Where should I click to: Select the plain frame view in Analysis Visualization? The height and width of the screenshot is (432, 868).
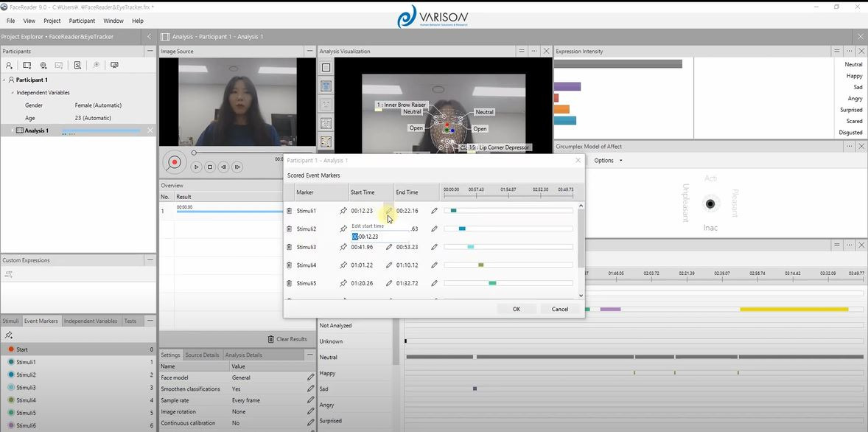point(326,67)
